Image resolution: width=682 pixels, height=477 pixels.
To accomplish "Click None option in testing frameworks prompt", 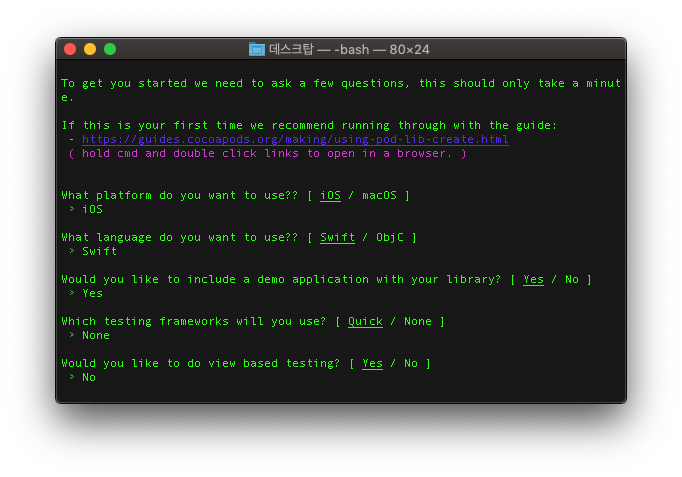I will pos(418,321).
